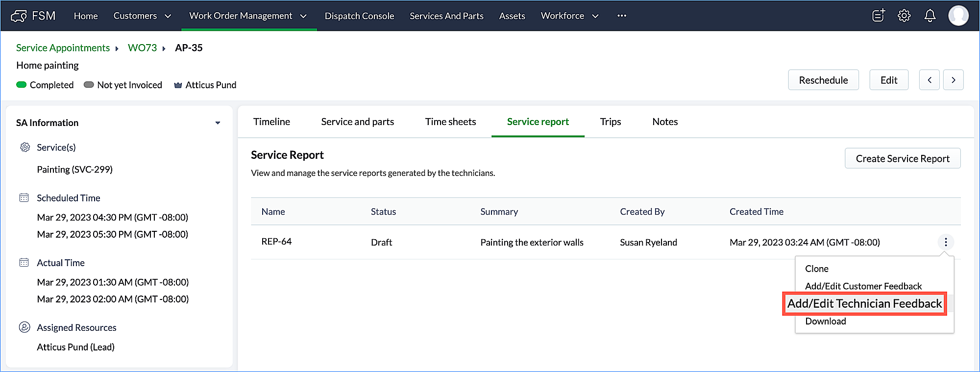Click the user profile avatar

point(958,16)
